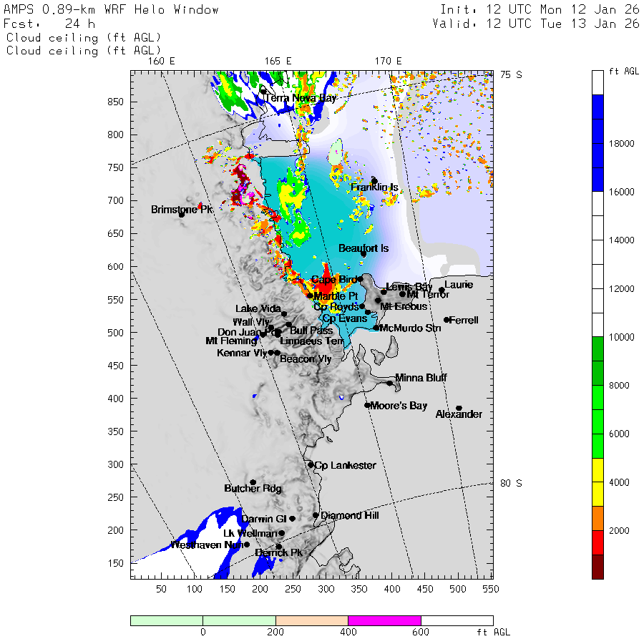Click the Beaufort Is label
This screenshot has height=644, width=644.
click(x=364, y=248)
